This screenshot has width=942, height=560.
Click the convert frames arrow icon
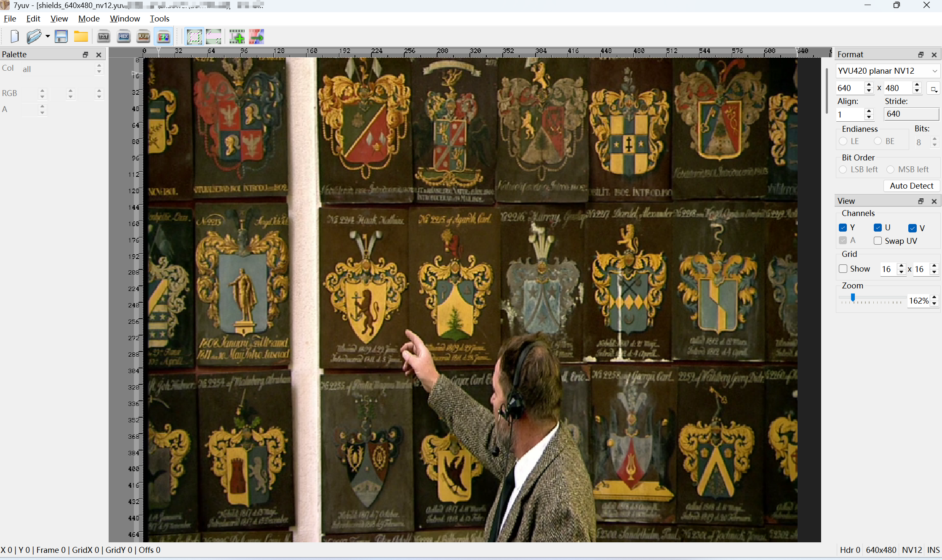[x=256, y=37]
